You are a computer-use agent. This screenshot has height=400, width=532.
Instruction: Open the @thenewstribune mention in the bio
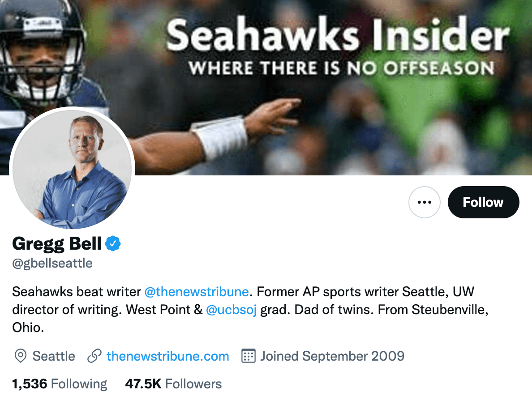point(197,291)
